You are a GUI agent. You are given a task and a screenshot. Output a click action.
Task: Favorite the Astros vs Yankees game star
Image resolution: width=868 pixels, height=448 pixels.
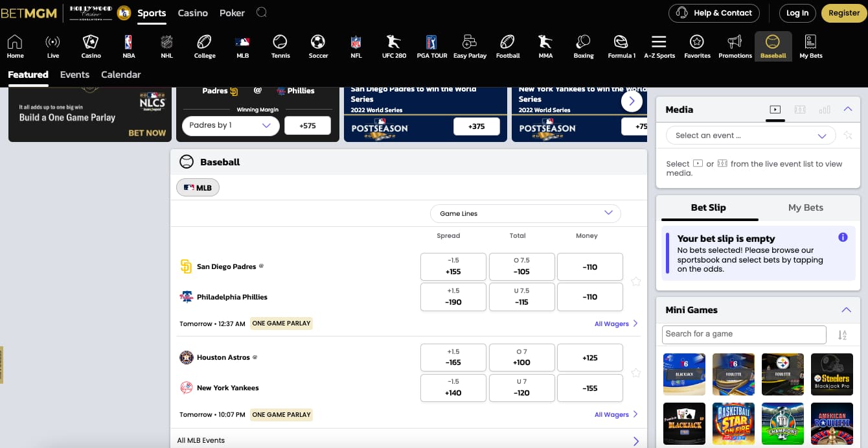coord(636,373)
